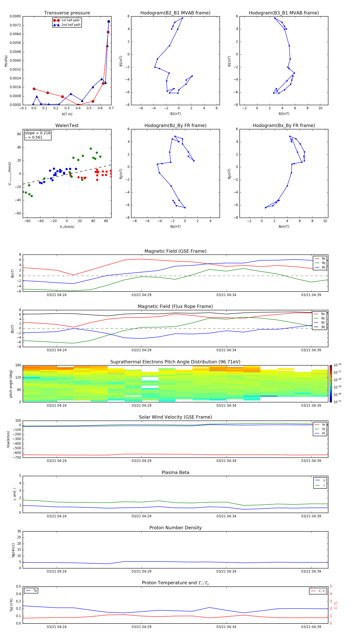Image resolution: width=351 pixels, height=644 pixels.
Task: Click the "Proton Temperature and Te/Tp" title
Action: pyautogui.click(x=175, y=583)
